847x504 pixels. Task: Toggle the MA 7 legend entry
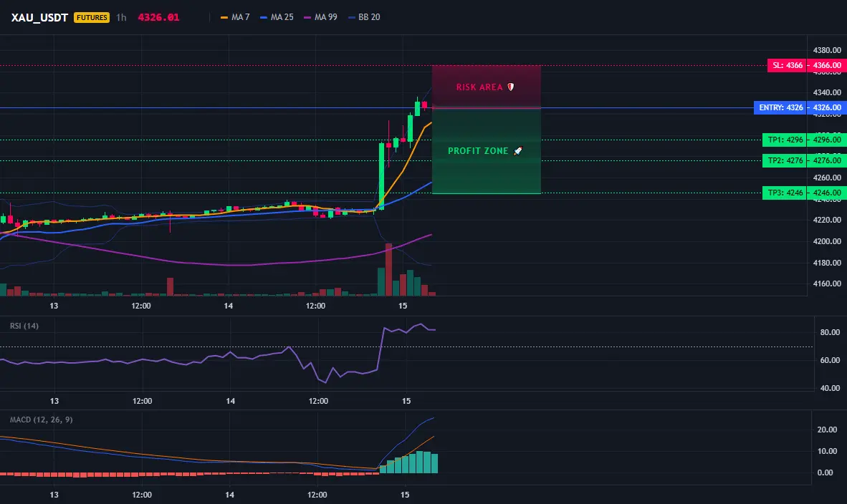pyautogui.click(x=236, y=17)
